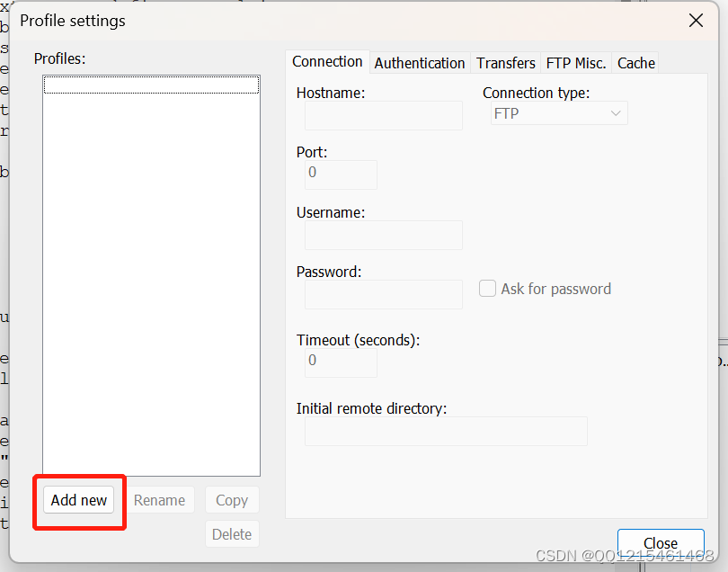The width and height of the screenshot is (728, 572).
Task: Open the Connection type dropdown showing FTP
Action: pos(559,113)
